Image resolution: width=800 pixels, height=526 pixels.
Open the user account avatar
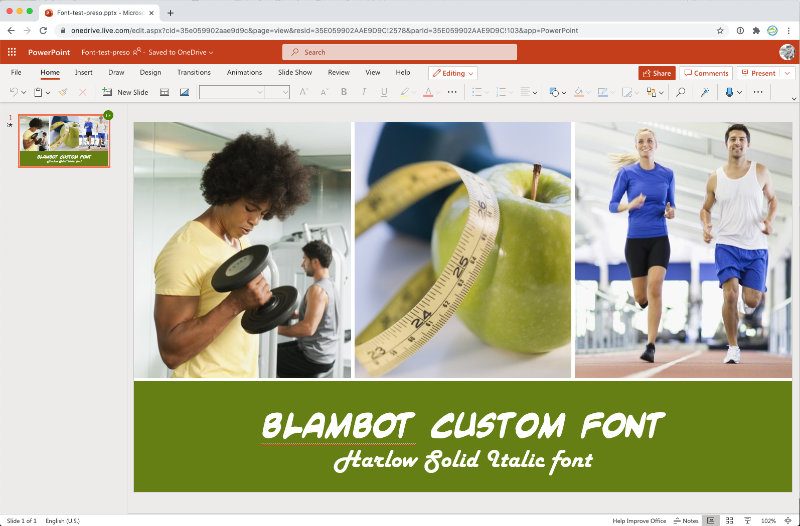[787, 52]
